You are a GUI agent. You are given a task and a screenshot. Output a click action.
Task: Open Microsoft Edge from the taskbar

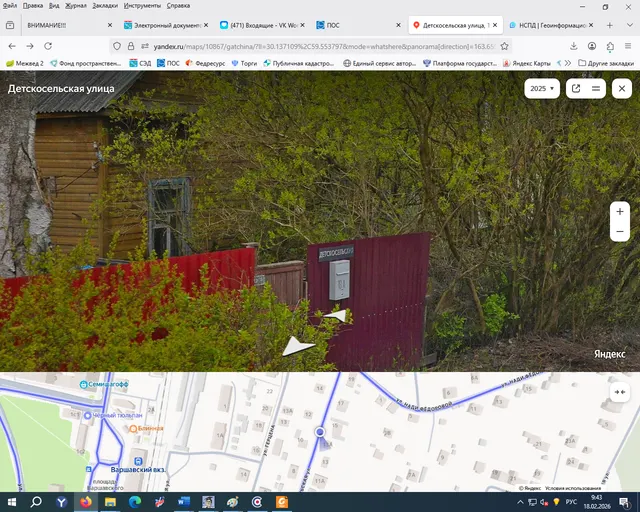click(x=135, y=502)
